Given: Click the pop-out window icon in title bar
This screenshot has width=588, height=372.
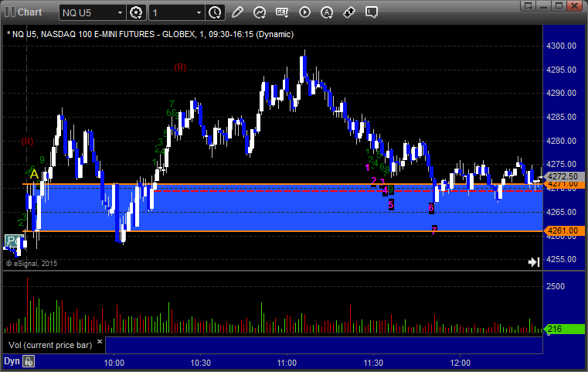Looking at the screenshot, I should tap(528, 5).
